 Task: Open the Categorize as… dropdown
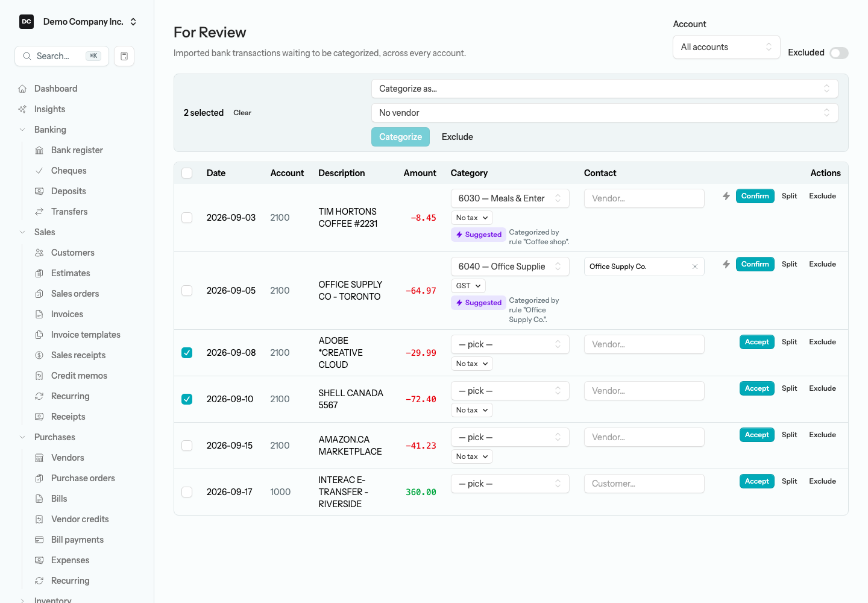(605, 89)
